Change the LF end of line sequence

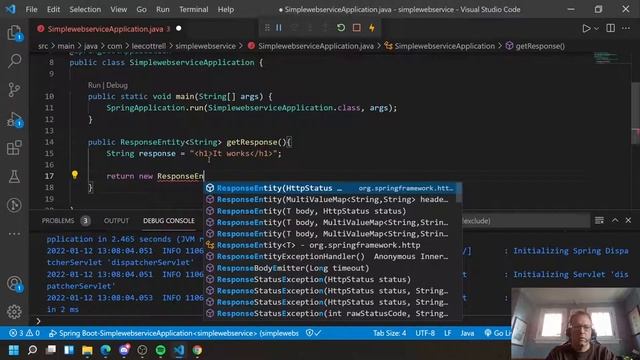(x=448, y=333)
